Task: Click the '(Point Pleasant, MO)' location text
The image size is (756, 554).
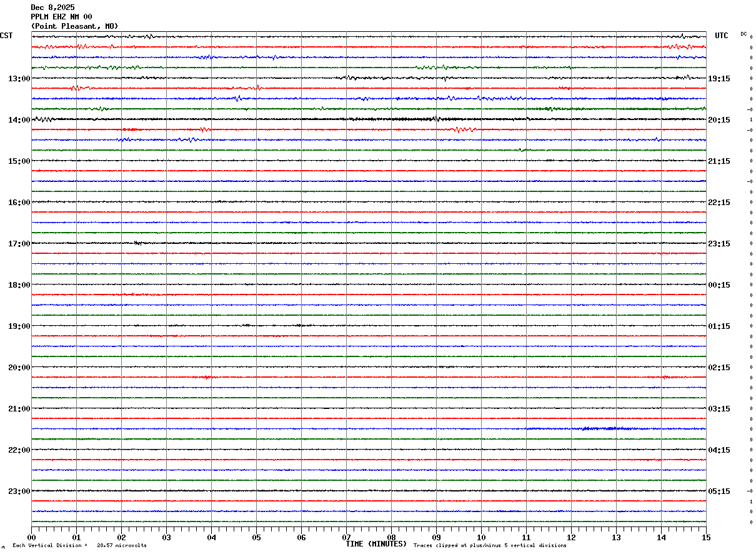Action: click(x=74, y=26)
